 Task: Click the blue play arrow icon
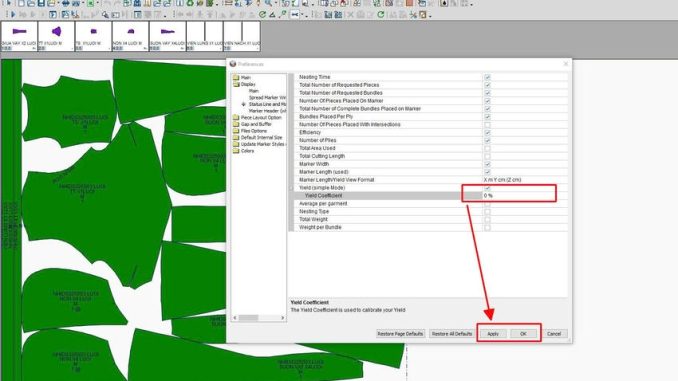(13, 14)
